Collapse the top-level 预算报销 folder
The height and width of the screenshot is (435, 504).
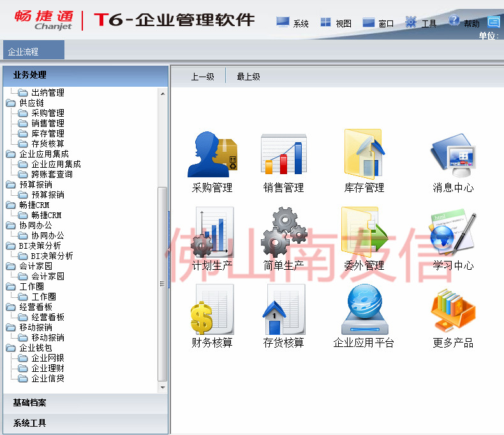tap(11, 184)
